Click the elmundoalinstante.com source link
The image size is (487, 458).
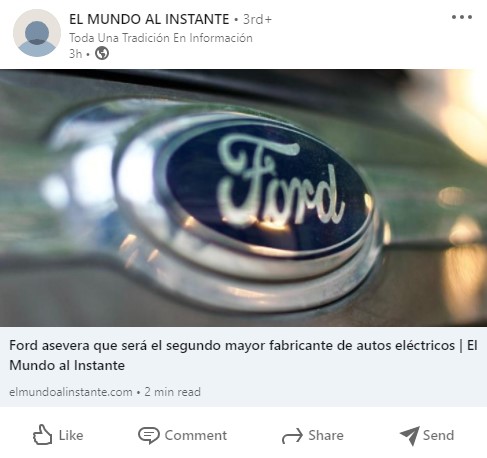coord(71,392)
